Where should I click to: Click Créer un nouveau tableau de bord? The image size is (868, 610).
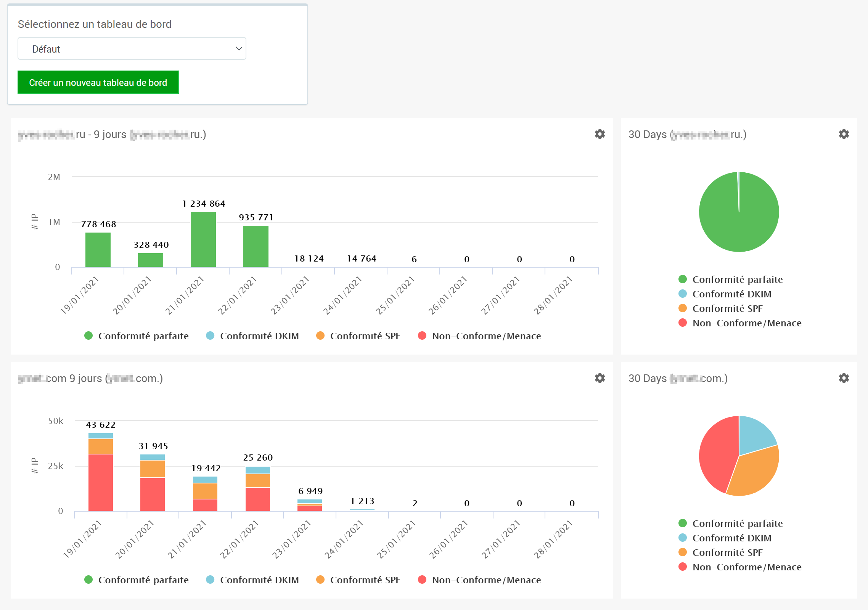coord(98,82)
